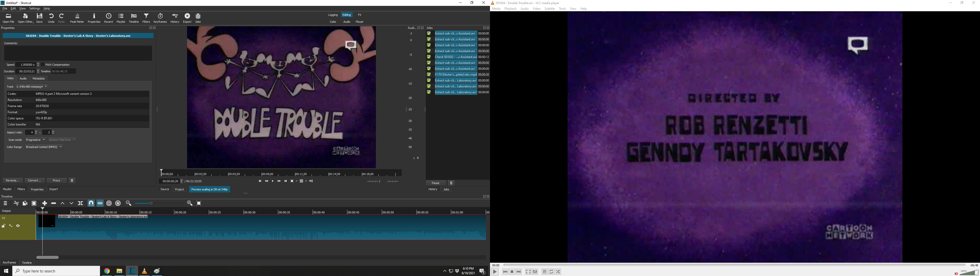The image size is (980, 276).
Task: Click the timeline Zoom In magnifier
Action: 190,203
